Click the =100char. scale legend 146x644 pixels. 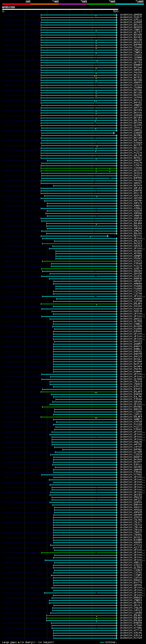pos(108,642)
